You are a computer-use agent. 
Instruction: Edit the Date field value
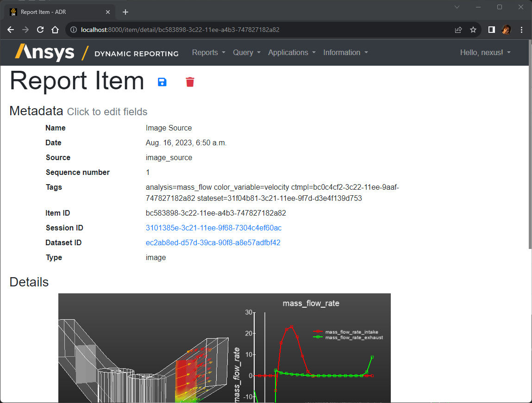click(186, 143)
